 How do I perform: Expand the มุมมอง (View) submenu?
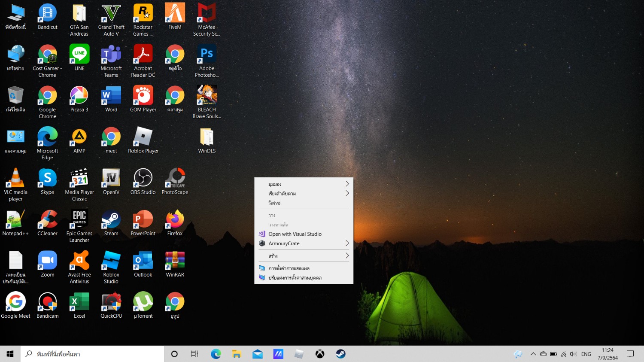[x=304, y=184]
